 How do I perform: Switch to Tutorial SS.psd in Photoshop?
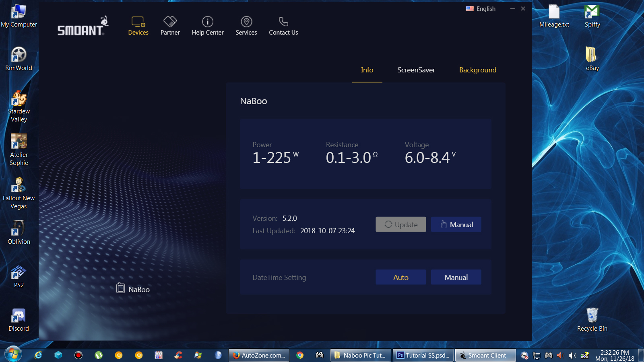pyautogui.click(x=423, y=355)
